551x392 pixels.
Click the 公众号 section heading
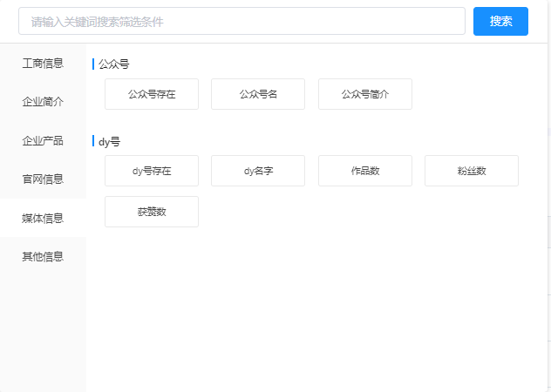pyautogui.click(x=114, y=64)
